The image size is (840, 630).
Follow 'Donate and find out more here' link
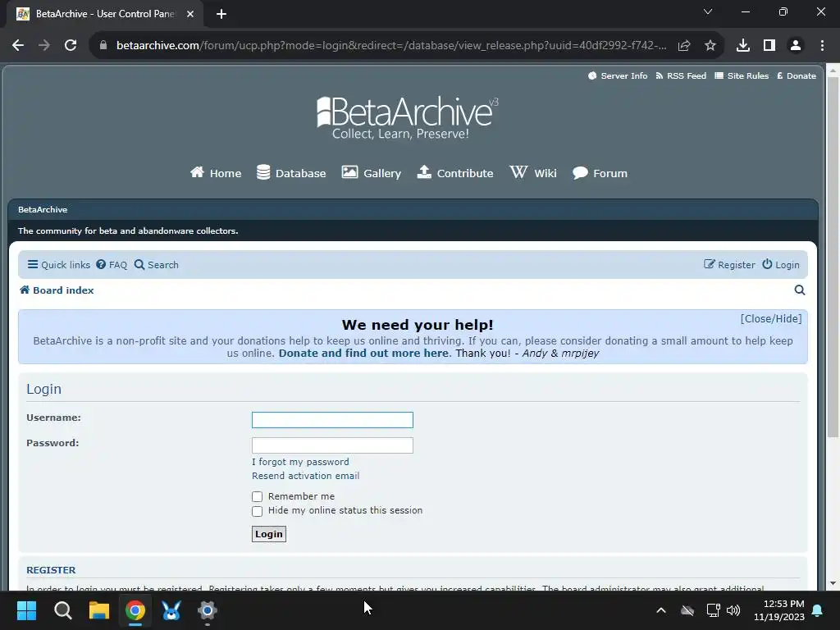pyautogui.click(x=363, y=354)
